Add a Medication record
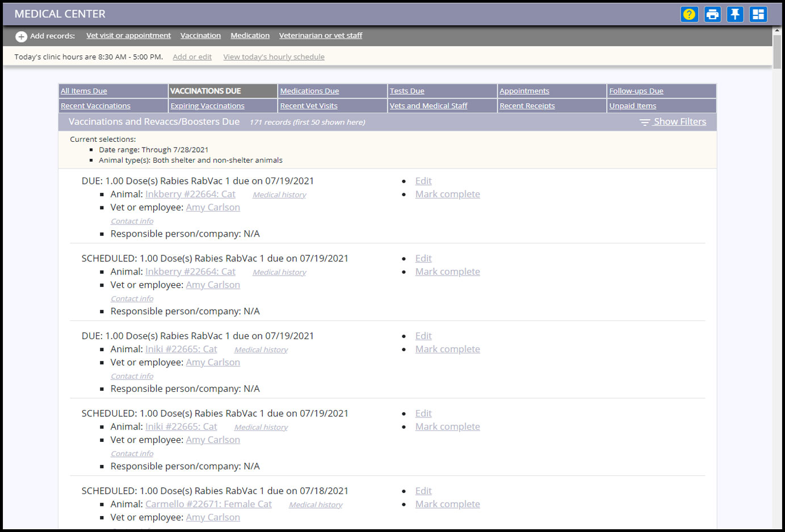Viewport: 785px width, 532px height. point(250,35)
